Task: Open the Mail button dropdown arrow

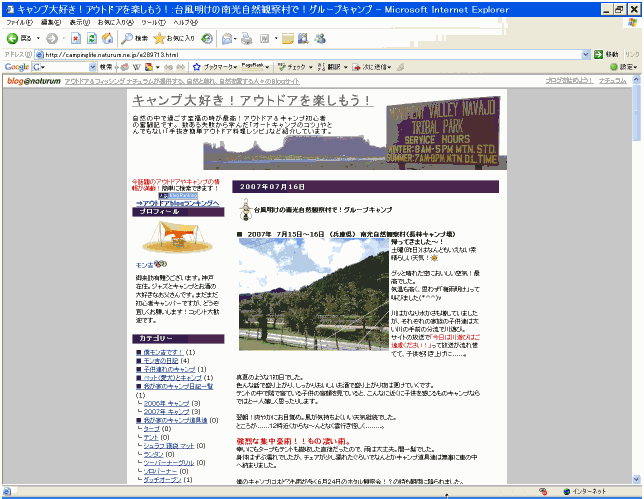Action: coord(235,39)
